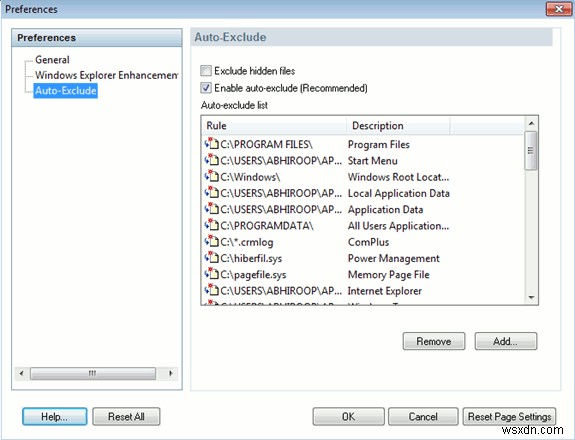Click the All Users Application... description
Viewport: 575px width, 440px height.
click(398, 226)
